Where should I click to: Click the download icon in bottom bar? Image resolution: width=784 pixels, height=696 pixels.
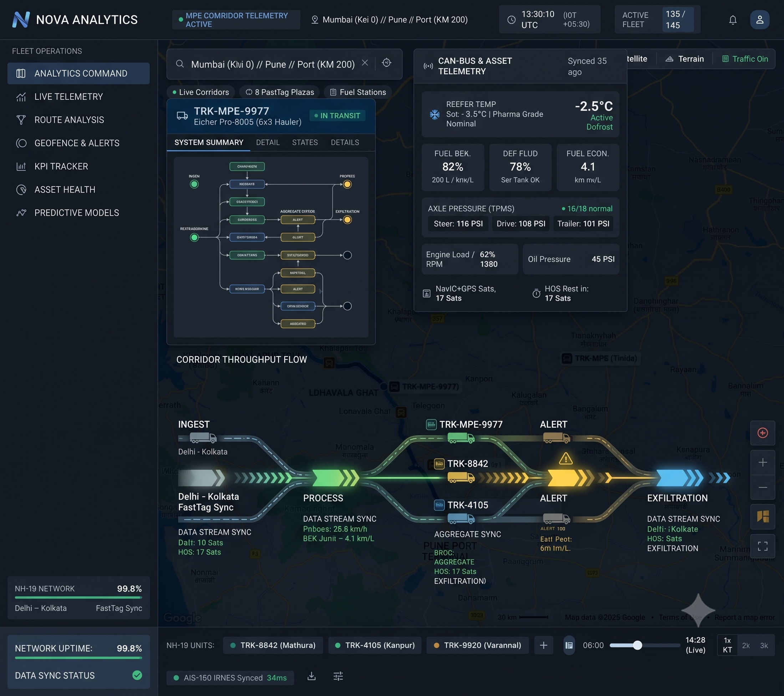pyautogui.click(x=311, y=676)
